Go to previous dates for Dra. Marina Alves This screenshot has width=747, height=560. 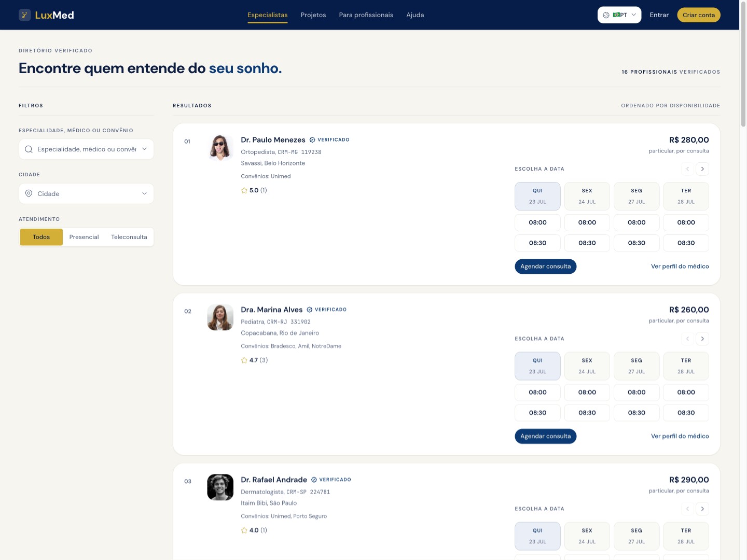[688, 339]
